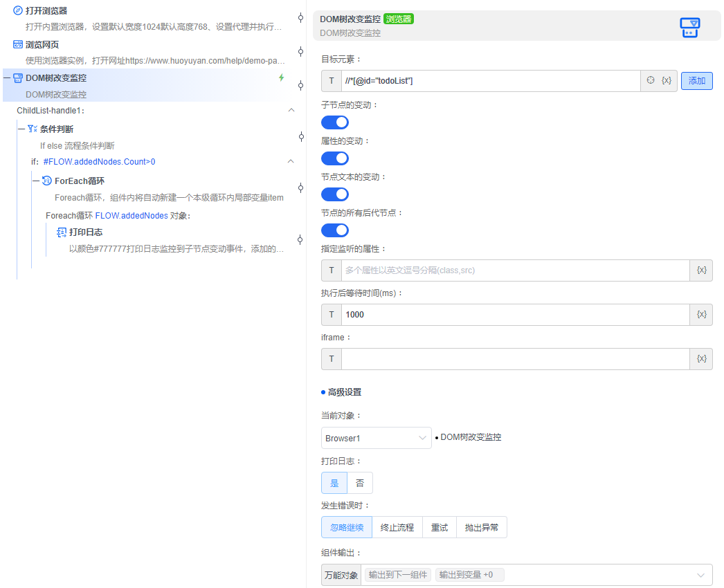Disable the 子节点的变动 toggle
The image size is (724, 588).
(335, 122)
